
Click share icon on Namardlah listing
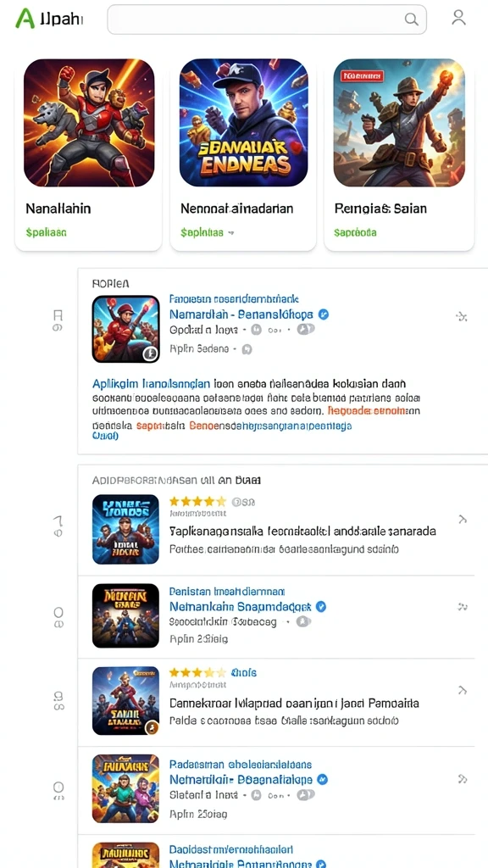(462, 317)
